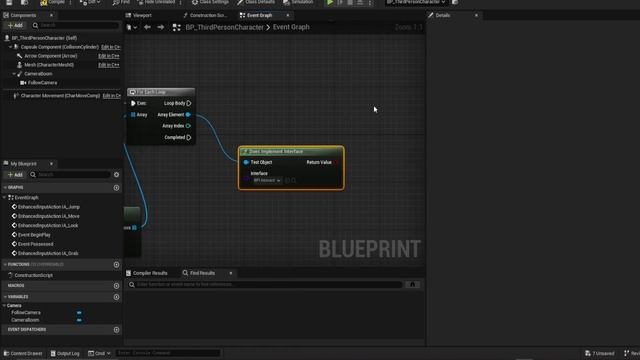640x360 pixels.
Task: Open Class Defaults
Action: click(x=256, y=2)
